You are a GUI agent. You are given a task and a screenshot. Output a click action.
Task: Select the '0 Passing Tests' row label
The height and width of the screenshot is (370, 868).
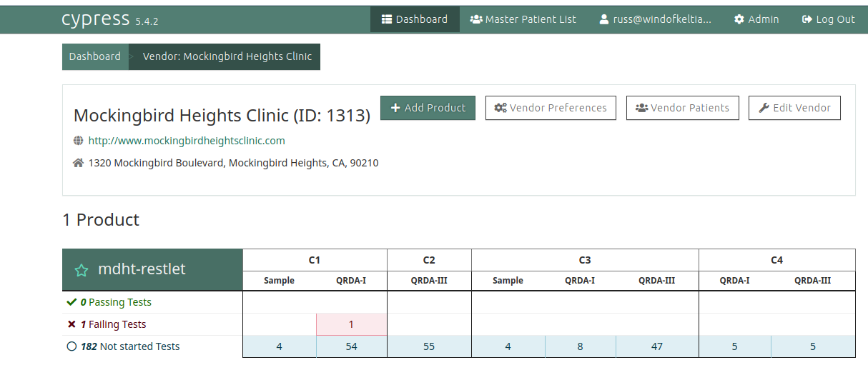116,302
